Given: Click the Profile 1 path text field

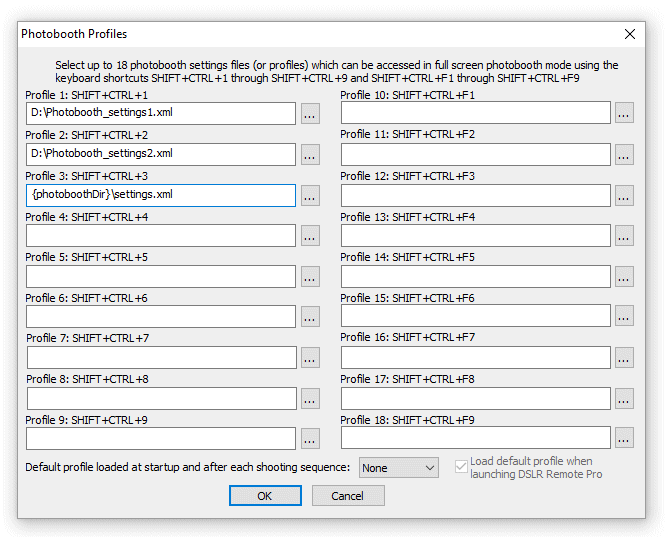Looking at the screenshot, I should [161, 113].
